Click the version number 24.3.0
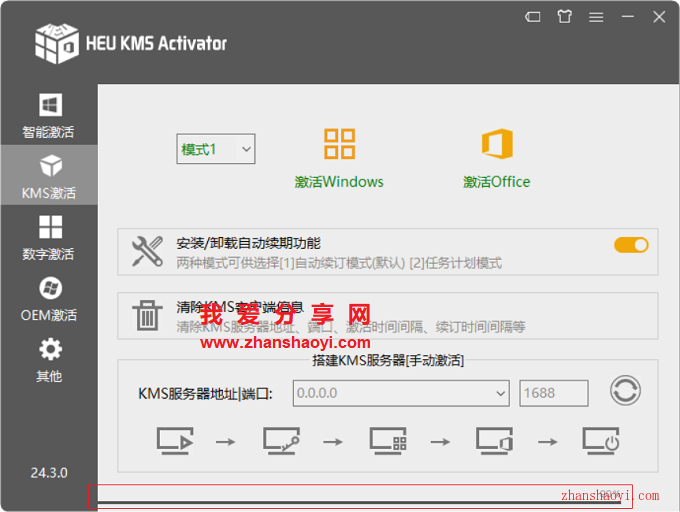Screen dimensions: 680x512 (49, 473)
